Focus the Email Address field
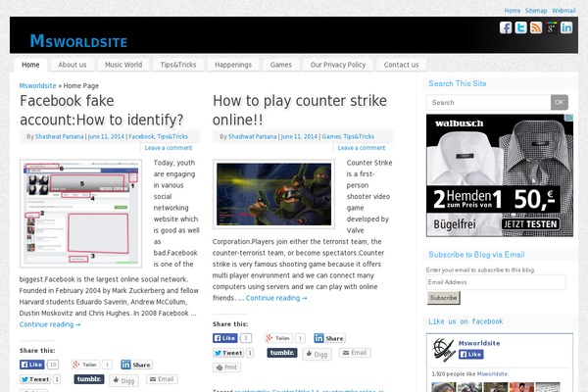This screenshot has width=588, height=392. click(x=496, y=282)
